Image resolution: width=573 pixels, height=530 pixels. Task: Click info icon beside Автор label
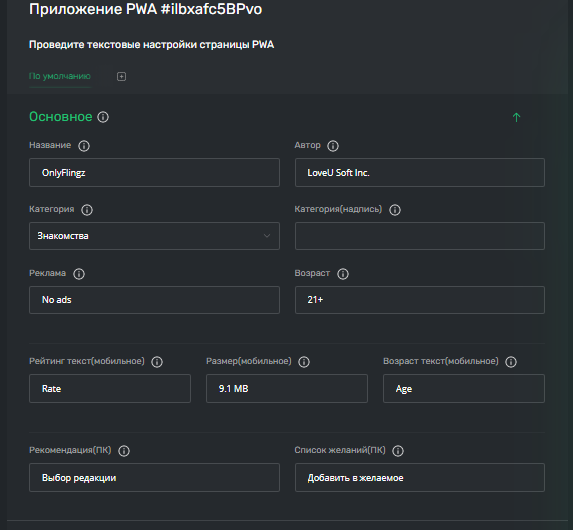pos(333,146)
